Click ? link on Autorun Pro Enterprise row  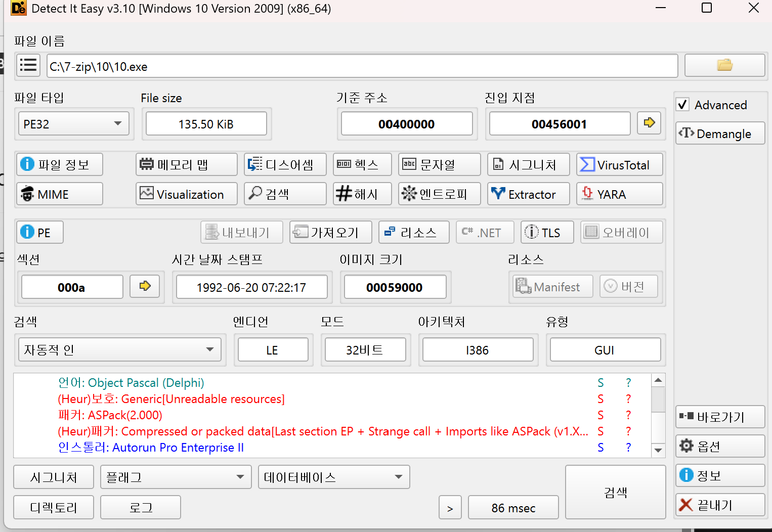click(628, 448)
